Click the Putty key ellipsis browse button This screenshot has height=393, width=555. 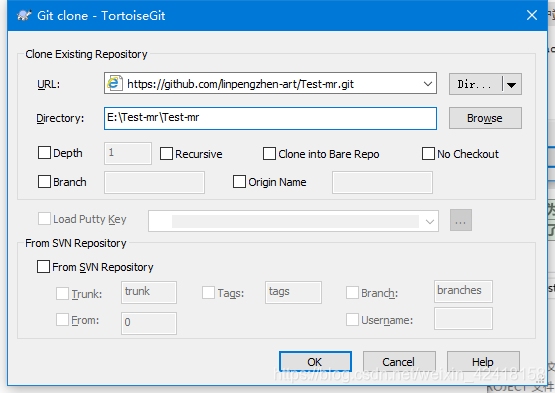click(x=461, y=220)
